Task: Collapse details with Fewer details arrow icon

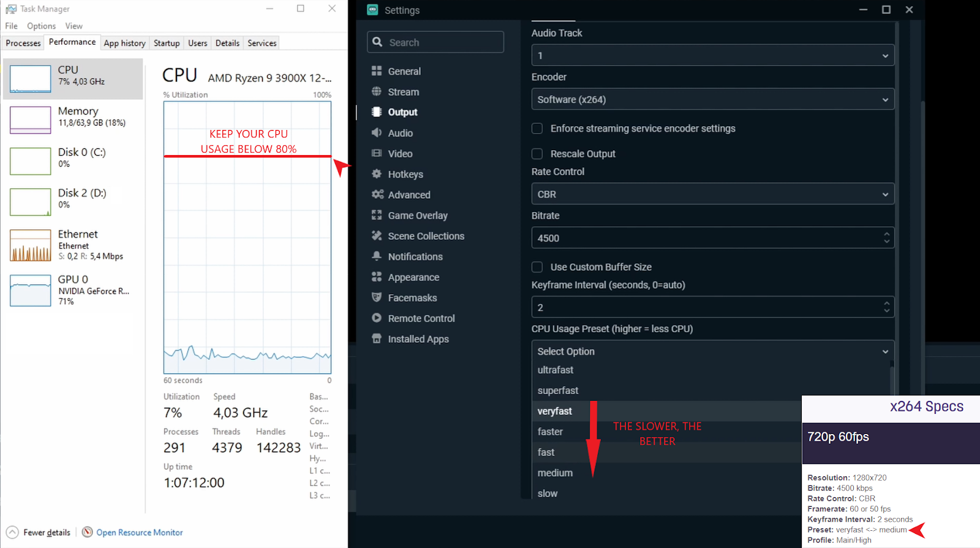Action: (x=12, y=532)
